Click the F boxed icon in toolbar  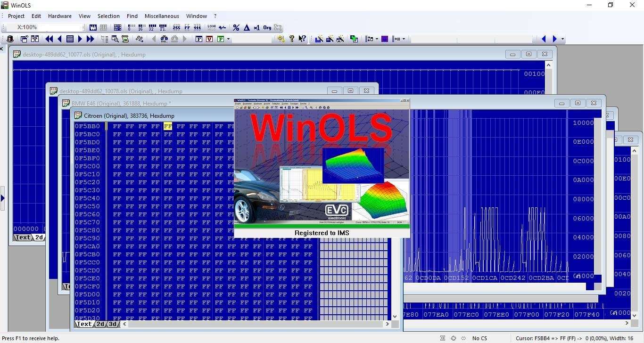(199, 39)
